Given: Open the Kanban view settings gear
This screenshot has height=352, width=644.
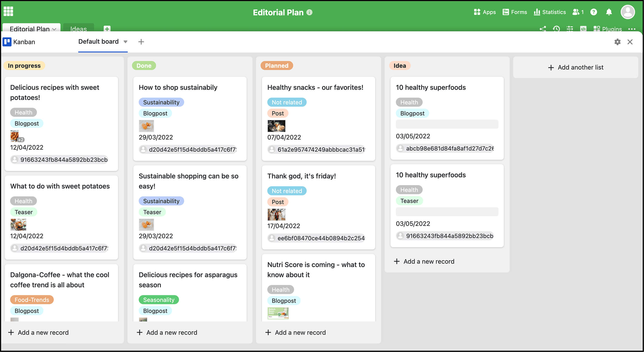Looking at the screenshot, I should tap(618, 42).
